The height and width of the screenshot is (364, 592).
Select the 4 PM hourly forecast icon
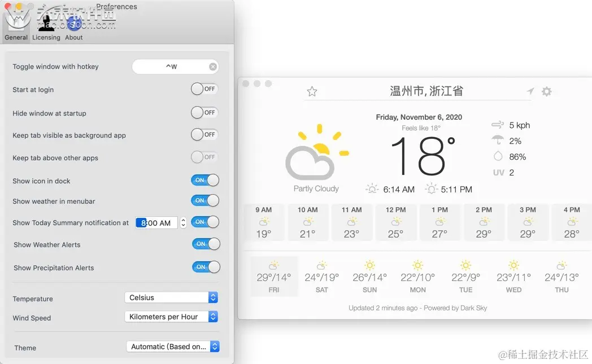coord(572,221)
